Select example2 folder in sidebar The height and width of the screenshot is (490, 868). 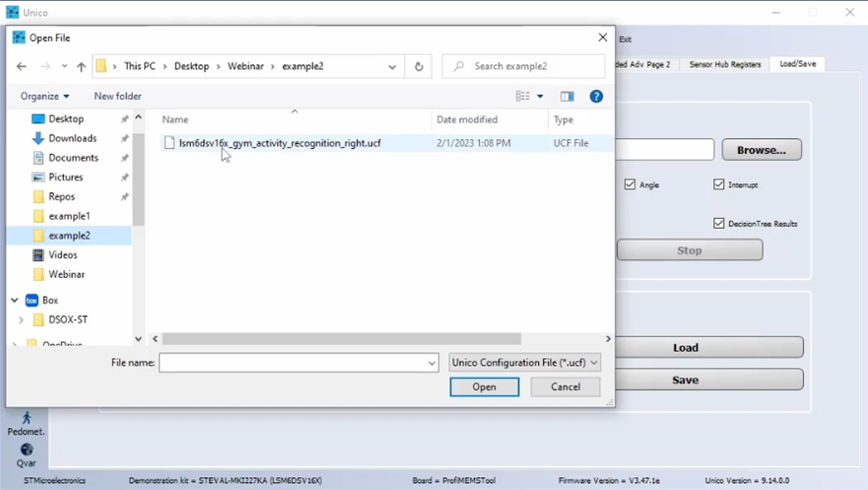[69, 236]
